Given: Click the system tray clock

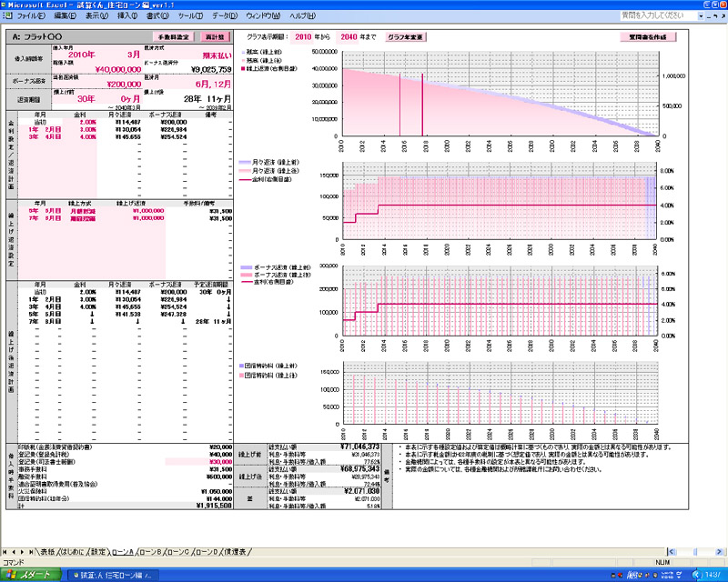Looking at the screenshot, I should pos(713,575).
